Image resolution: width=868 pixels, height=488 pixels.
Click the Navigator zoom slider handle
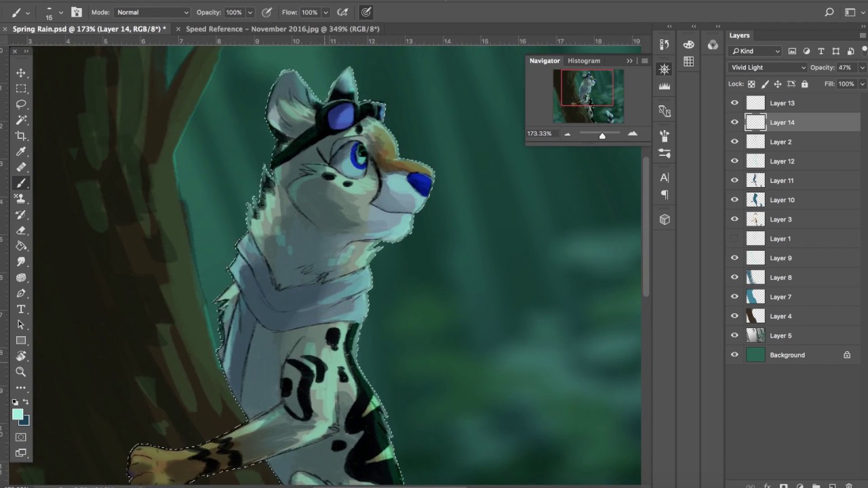click(x=602, y=136)
